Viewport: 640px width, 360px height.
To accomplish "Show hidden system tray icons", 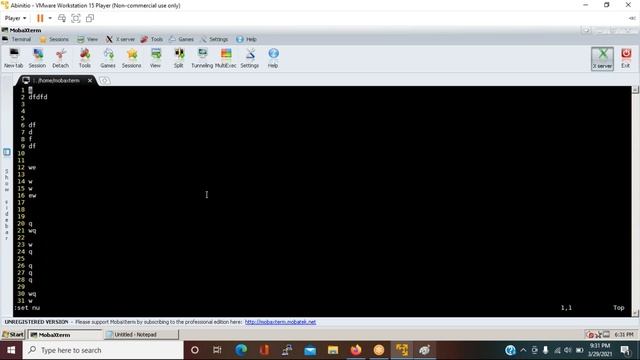I will (x=523, y=350).
